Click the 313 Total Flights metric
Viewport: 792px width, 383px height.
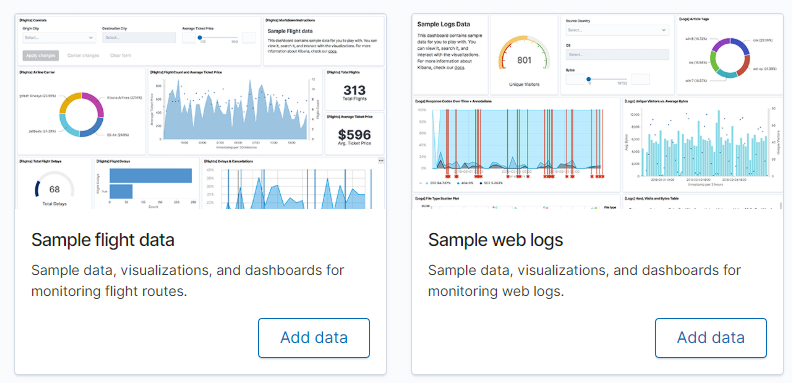click(x=354, y=93)
